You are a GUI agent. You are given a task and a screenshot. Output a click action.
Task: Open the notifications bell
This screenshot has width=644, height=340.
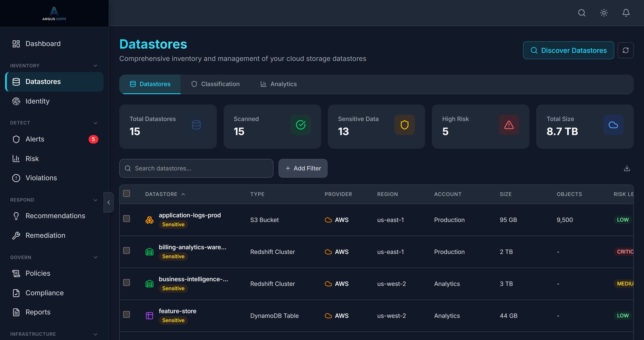626,13
